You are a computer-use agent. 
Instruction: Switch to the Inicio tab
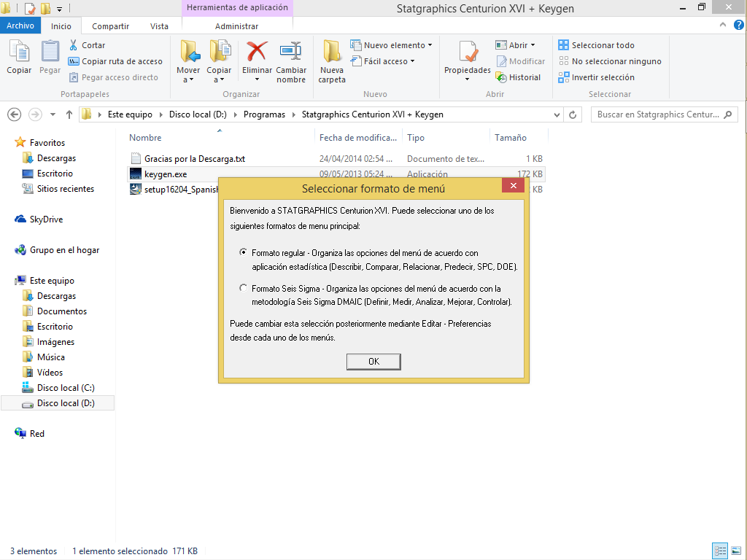pos(61,26)
